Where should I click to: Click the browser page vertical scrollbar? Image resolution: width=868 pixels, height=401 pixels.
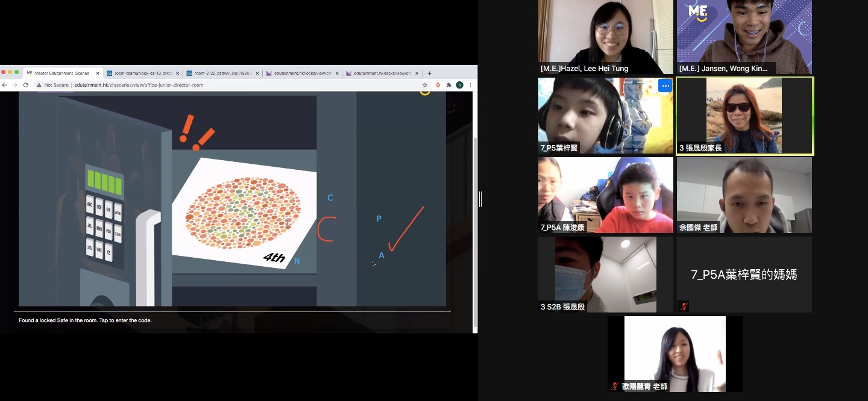475,229
